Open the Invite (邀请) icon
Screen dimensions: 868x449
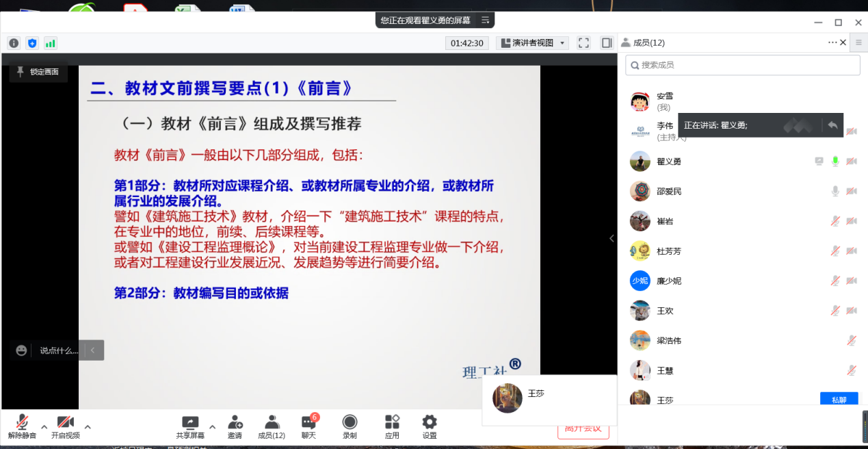(235, 426)
